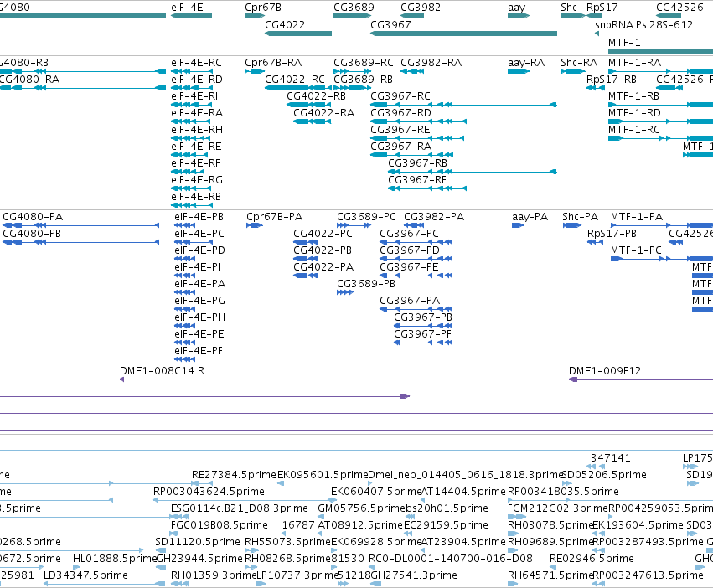The image size is (713, 588).
Task: Select transcript eIF-4E-RC
Action: [x=190, y=71]
